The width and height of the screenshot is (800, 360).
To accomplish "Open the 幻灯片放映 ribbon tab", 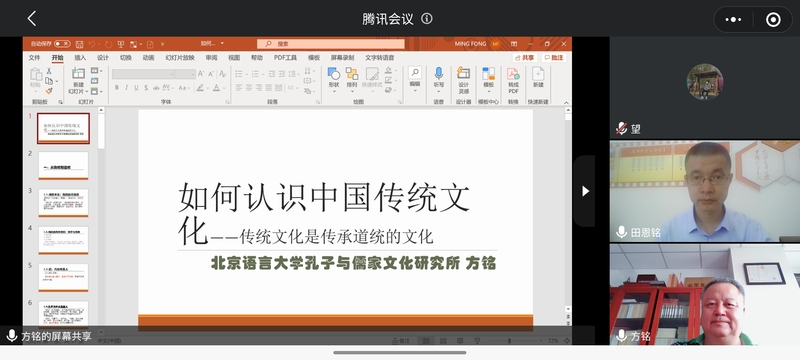I will coord(180,58).
